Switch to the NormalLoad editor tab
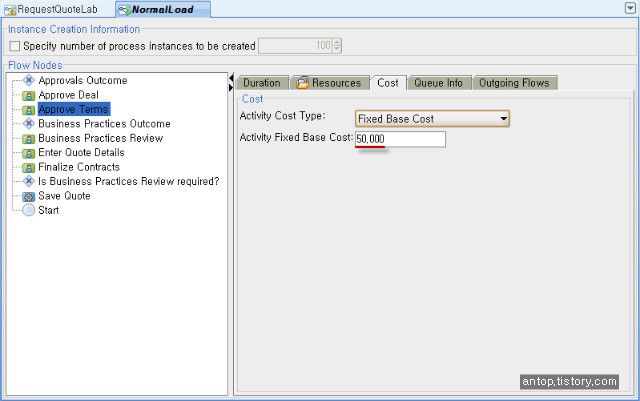This screenshot has width=640, height=401. (164, 9)
